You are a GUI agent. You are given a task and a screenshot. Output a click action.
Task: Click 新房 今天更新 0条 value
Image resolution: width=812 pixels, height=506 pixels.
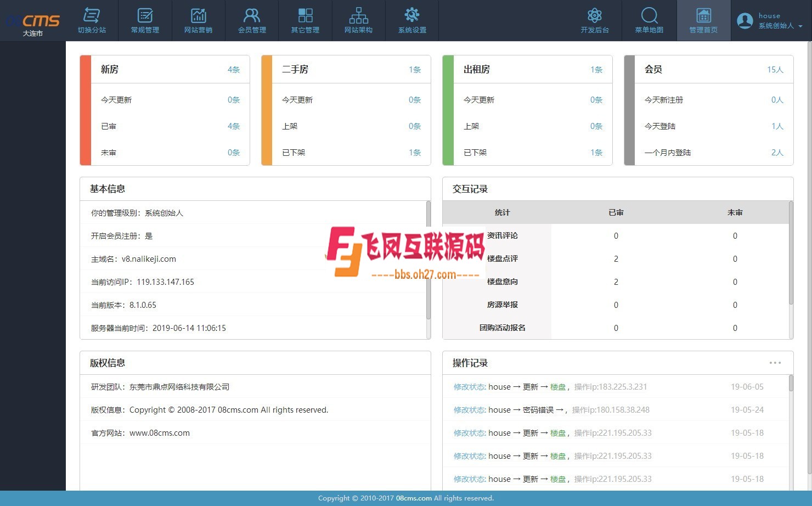234,100
